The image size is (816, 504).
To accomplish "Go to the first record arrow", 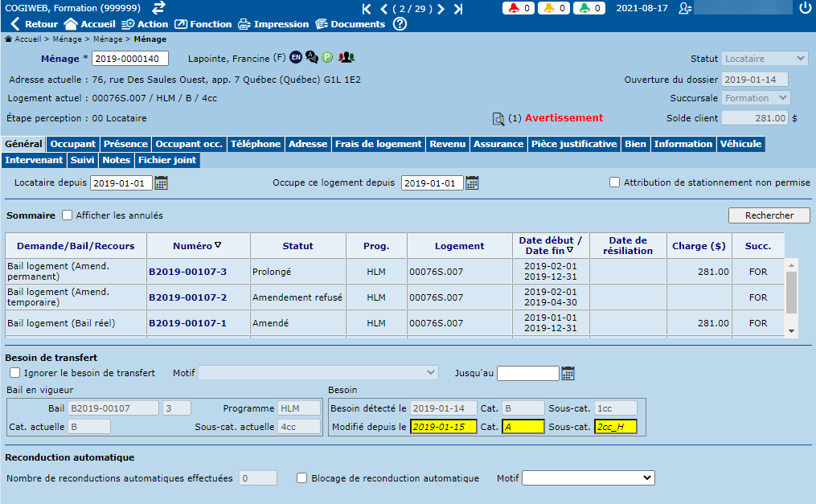I will click(367, 9).
